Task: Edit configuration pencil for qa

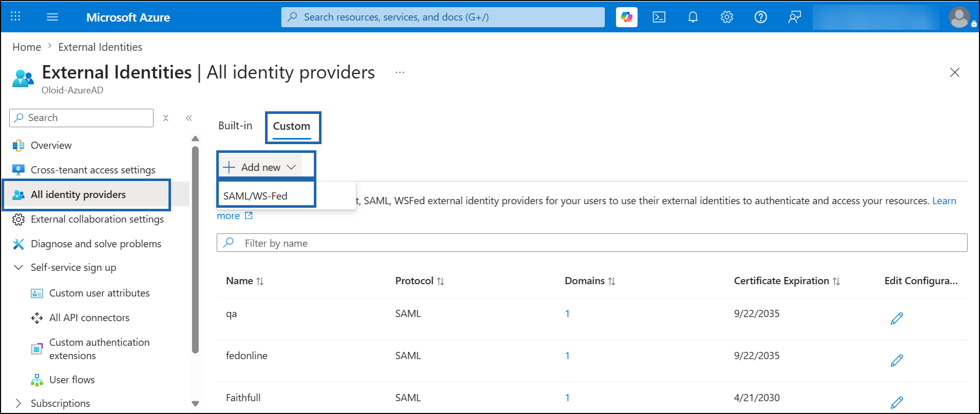Action: 897,319
